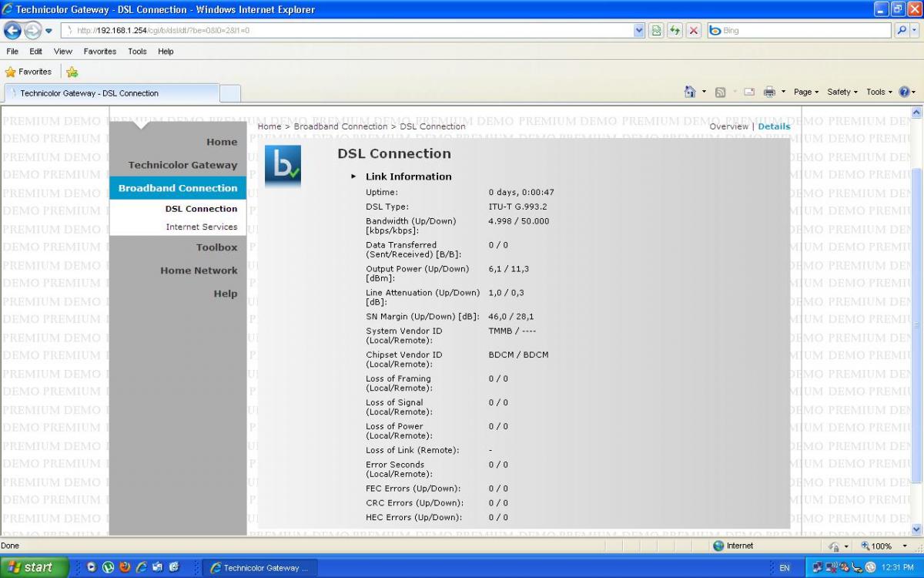
Task: Collapse the Link Information section arrow
Action: coord(353,176)
